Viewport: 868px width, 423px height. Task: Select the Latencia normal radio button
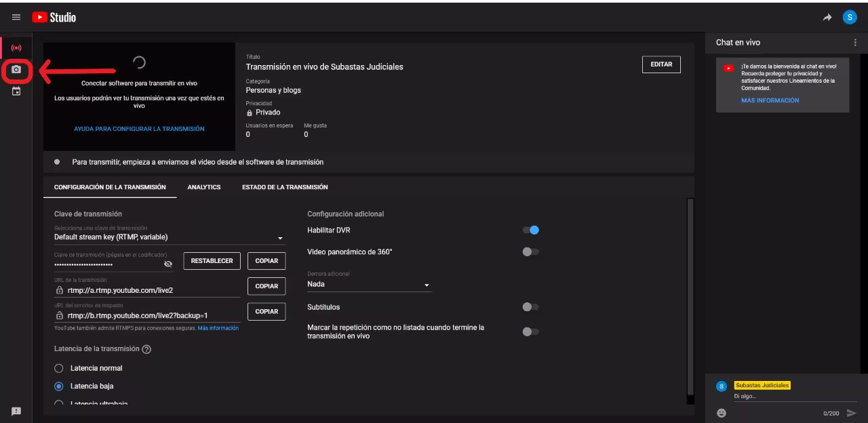coord(58,368)
